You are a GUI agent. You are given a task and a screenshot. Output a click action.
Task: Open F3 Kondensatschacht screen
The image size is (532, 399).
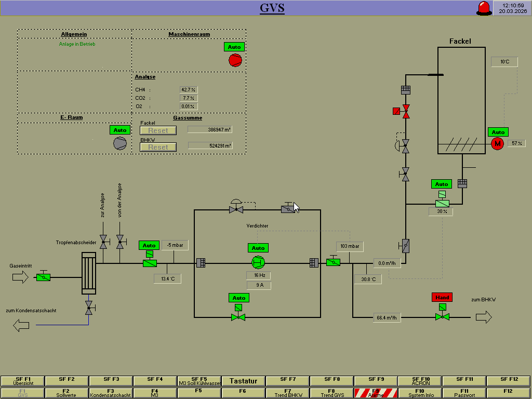click(111, 393)
